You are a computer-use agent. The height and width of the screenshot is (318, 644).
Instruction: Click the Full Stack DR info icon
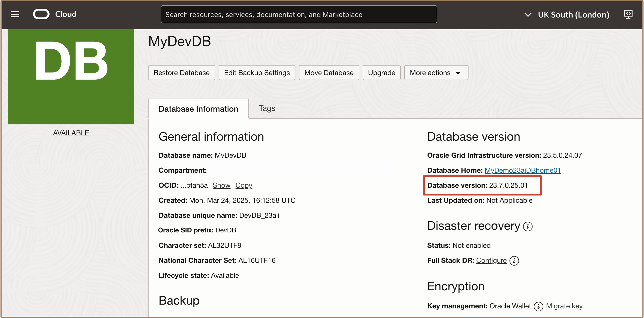coord(514,261)
